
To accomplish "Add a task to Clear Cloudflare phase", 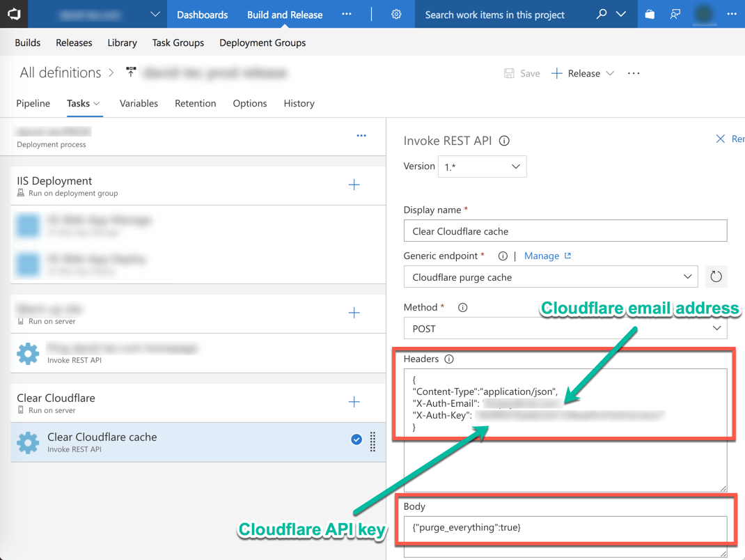I will (x=354, y=402).
